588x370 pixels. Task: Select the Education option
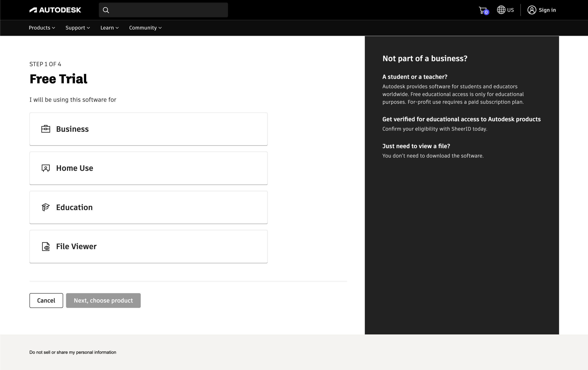tap(148, 207)
